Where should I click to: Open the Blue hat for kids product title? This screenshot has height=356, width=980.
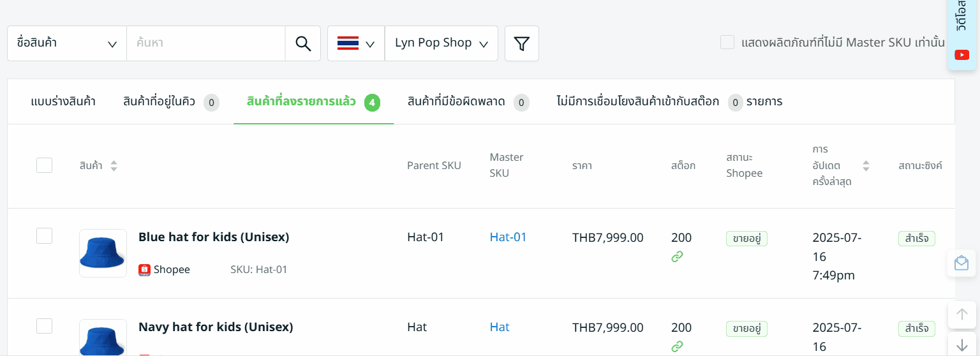click(214, 237)
